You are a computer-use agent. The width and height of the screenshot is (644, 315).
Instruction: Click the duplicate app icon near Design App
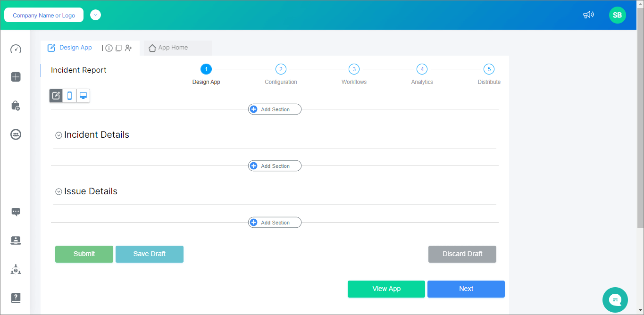pyautogui.click(x=118, y=48)
